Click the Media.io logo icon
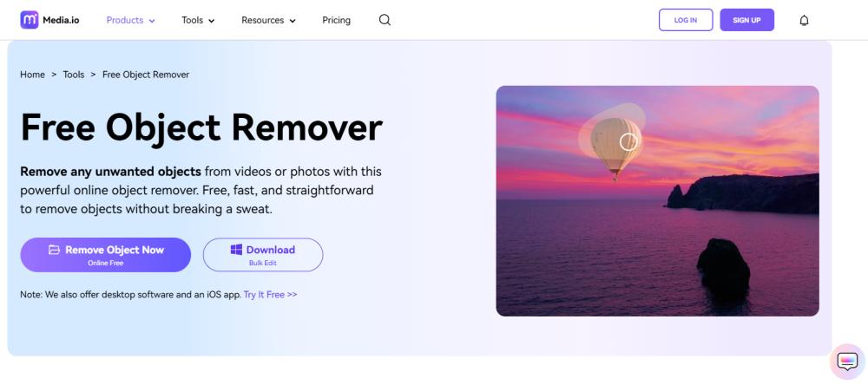 coord(30,20)
